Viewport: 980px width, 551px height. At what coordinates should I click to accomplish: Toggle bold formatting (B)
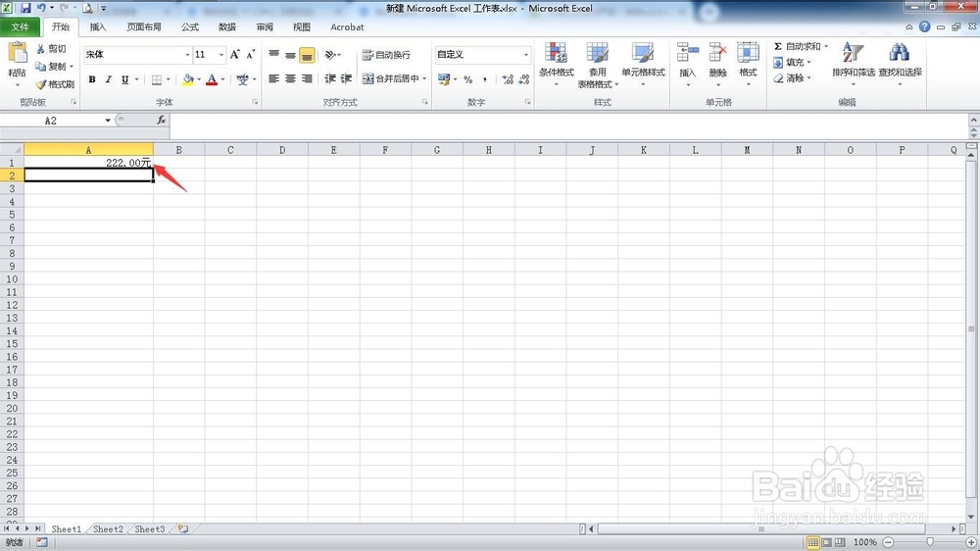[x=92, y=79]
